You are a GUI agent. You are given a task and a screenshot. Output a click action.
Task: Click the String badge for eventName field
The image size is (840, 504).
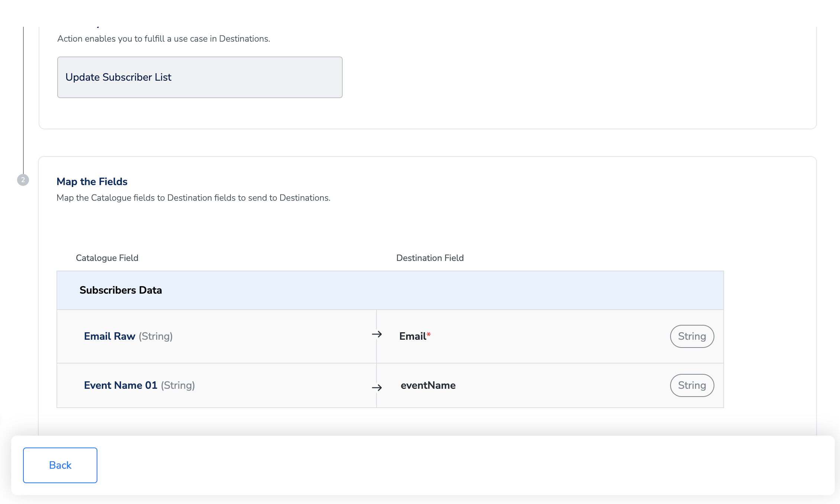(691, 385)
